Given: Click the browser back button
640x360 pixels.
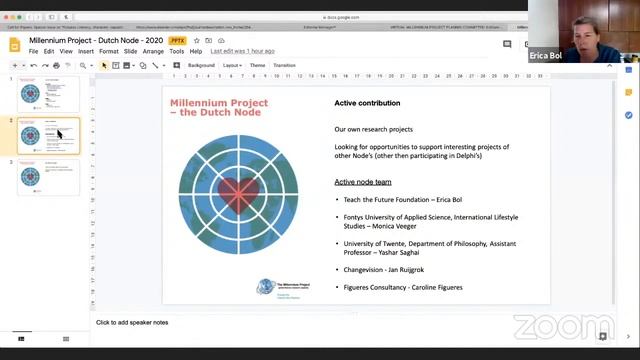Looking at the screenshot, I should pos(29,17).
